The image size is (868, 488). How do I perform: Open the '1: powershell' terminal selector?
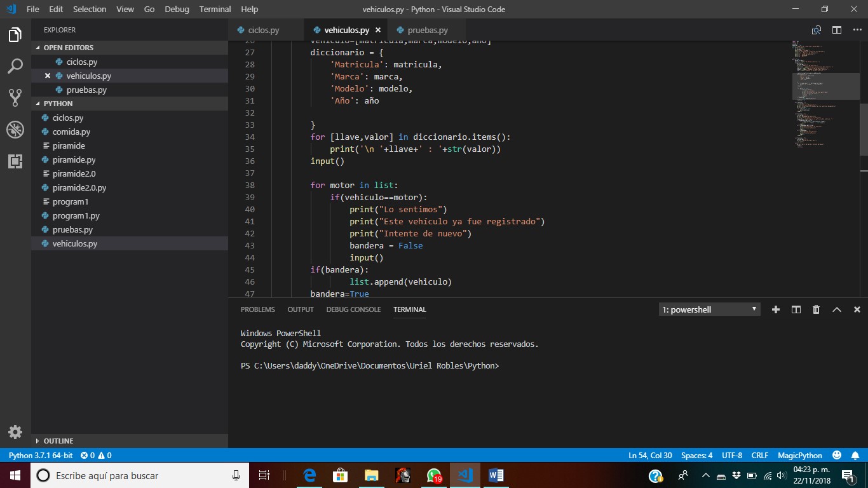pyautogui.click(x=709, y=309)
